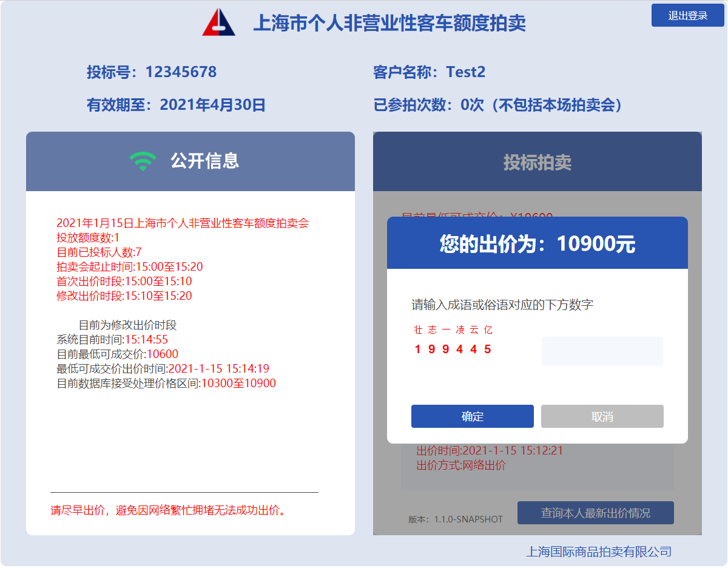Click the 有效期至：2021年4月30日 text
The height and width of the screenshot is (568, 728).
[x=177, y=105]
